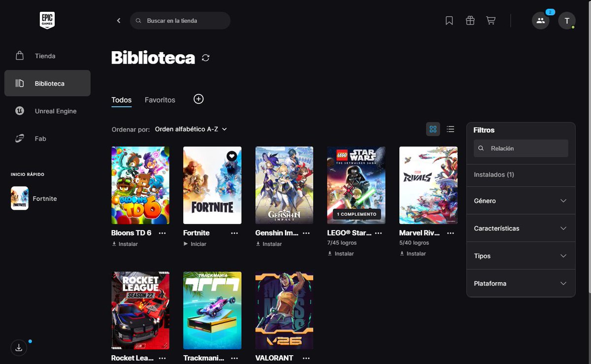Launch Fortnite from Inicio Rápido
The width and height of the screenshot is (591, 364).
34,199
